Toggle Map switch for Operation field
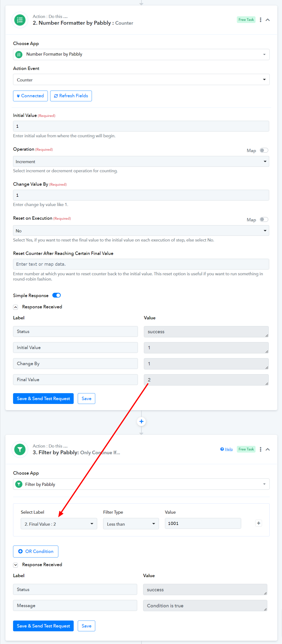This screenshot has width=282, height=644. (264, 150)
